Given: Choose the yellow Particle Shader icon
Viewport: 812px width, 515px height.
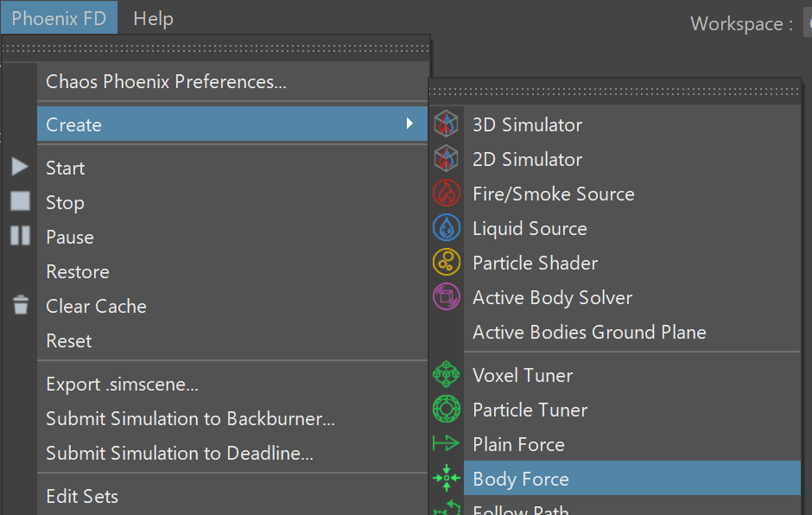Looking at the screenshot, I should point(446,262).
